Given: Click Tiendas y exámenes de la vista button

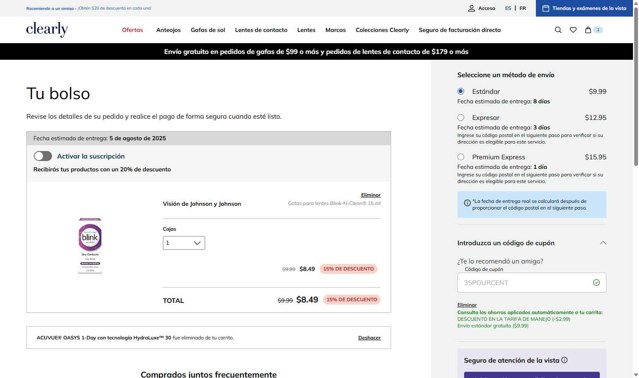Looking at the screenshot, I should (x=584, y=8).
